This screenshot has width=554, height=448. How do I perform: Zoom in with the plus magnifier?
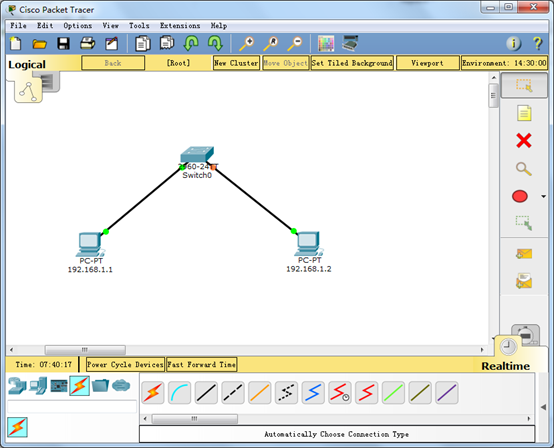point(247,44)
